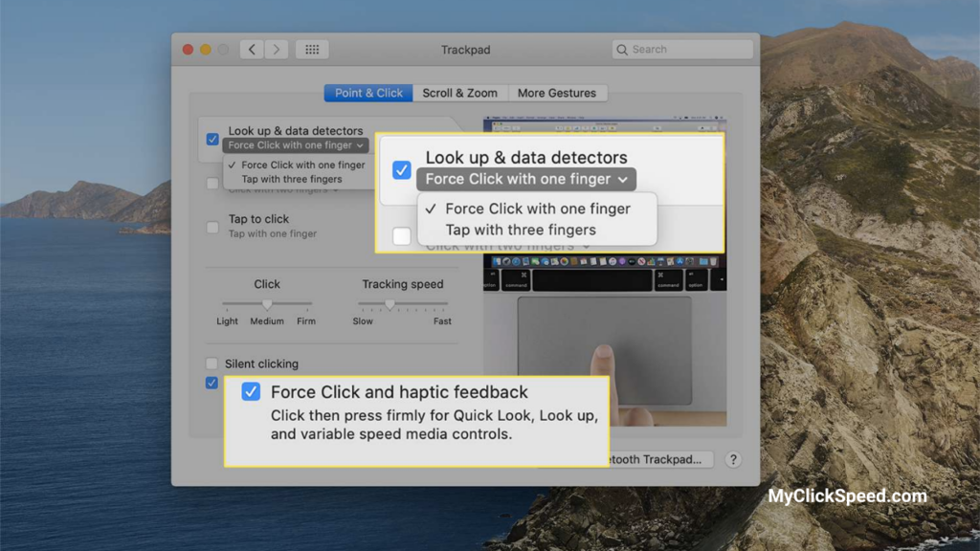This screenshot has width=980, height=551.
Task: Focus the Search input field
Action: (682, 50)
